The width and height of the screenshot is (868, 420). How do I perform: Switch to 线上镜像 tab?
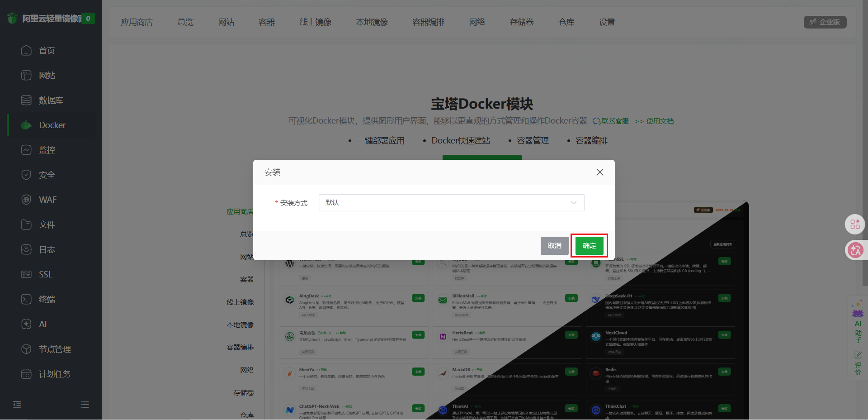[x=316, y=22]
